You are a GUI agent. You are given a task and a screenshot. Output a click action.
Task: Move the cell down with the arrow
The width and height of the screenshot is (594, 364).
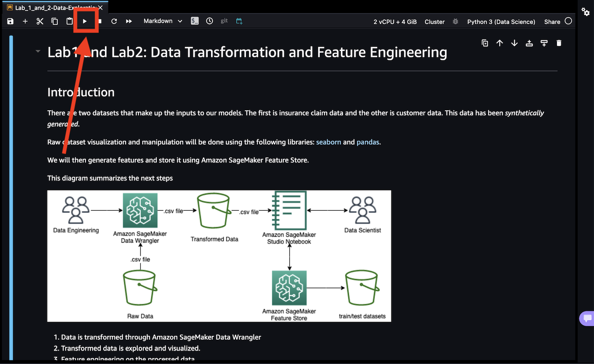[514, 43]
